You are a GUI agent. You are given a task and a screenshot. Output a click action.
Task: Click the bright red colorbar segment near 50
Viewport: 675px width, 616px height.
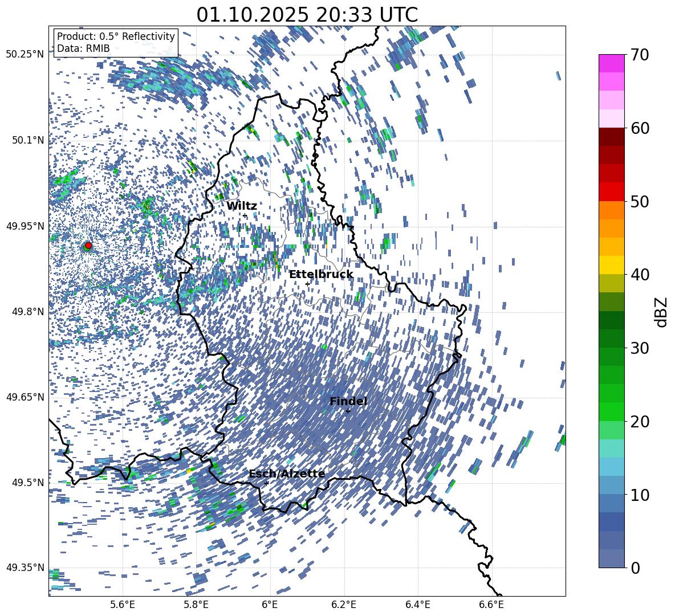(x=612, y=192)
